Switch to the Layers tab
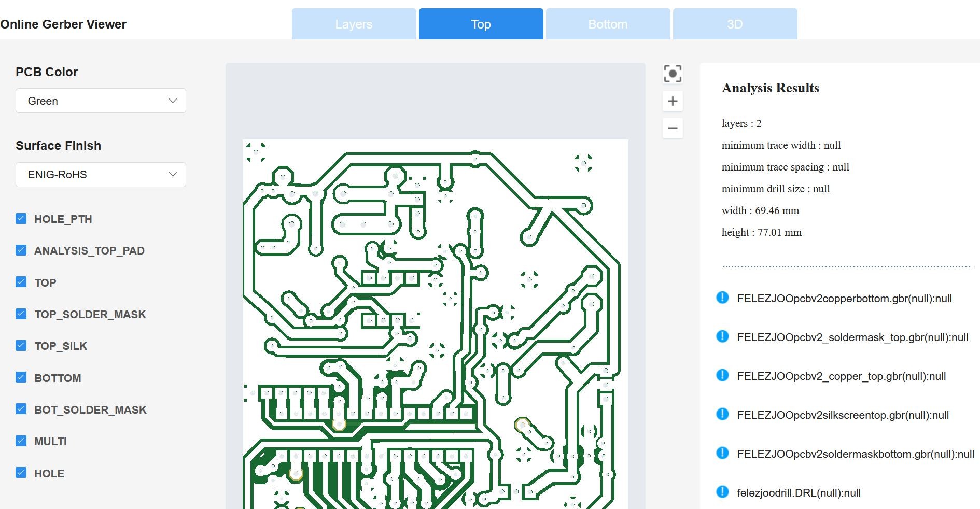Viewport: 980px width, 509px height. pos(354,24)
